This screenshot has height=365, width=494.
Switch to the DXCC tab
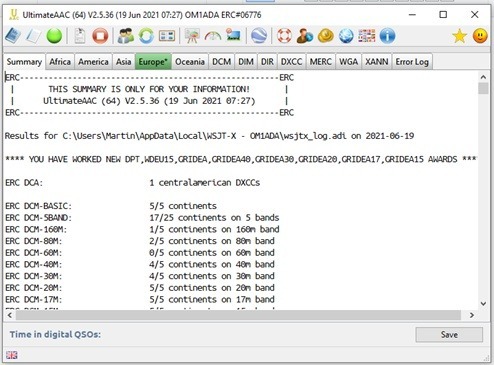pyautogui.click(x=291, y=62)
